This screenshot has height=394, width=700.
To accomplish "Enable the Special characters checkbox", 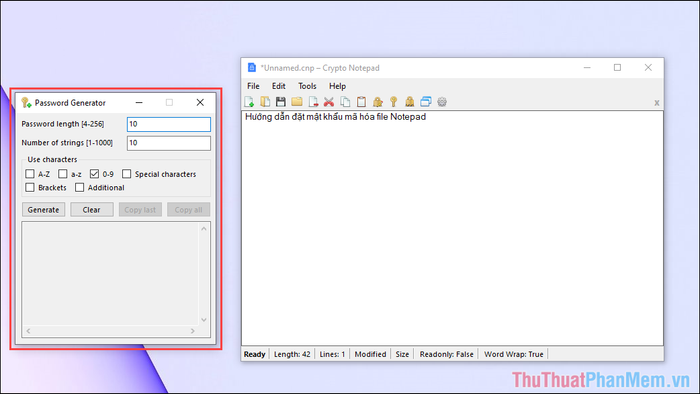I will click(x=127, y=174).
